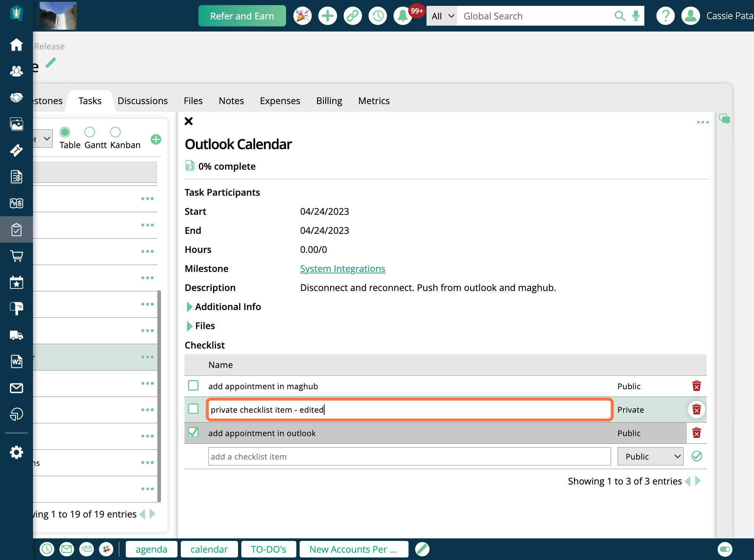
Task: Open the TO-DO's shortcut button
Action: click(x=268, y=549)
